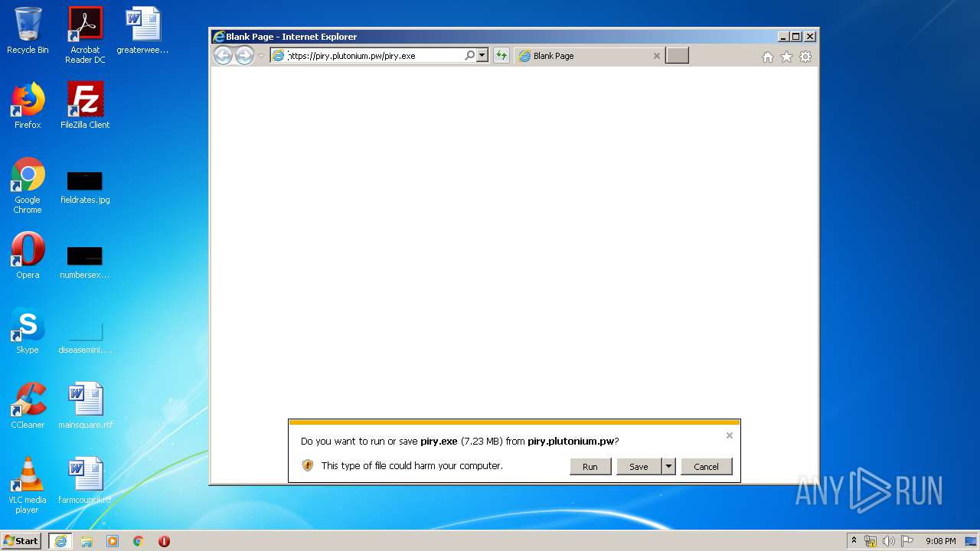Open the Windows Start menu
Screen dimensions: 980x551
tap(21, 541)
